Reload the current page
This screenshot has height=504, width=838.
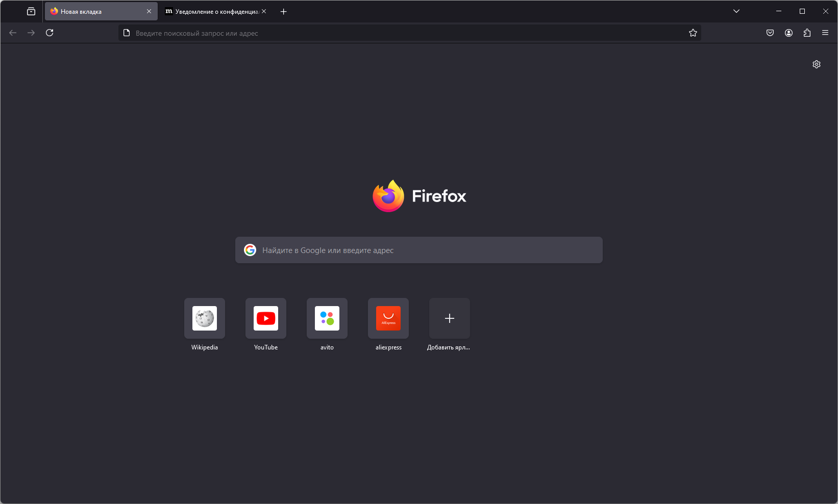(x=50, y=33)
